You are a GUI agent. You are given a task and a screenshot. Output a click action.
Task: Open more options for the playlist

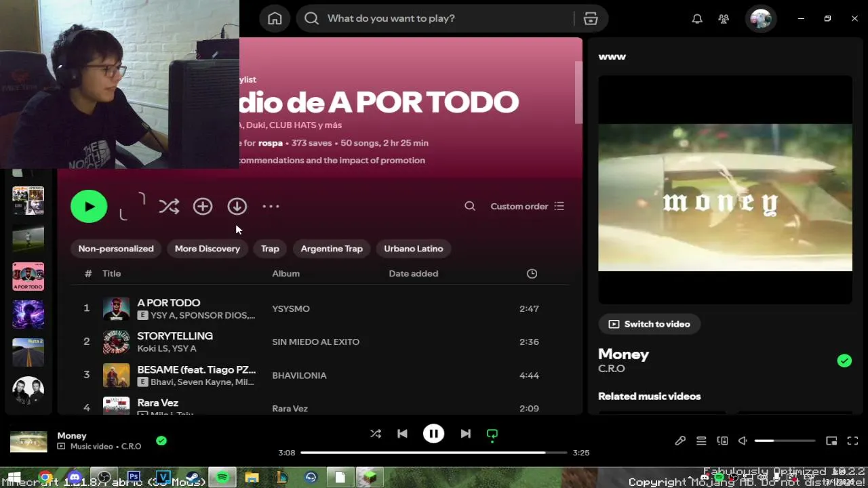click(271, 206)
